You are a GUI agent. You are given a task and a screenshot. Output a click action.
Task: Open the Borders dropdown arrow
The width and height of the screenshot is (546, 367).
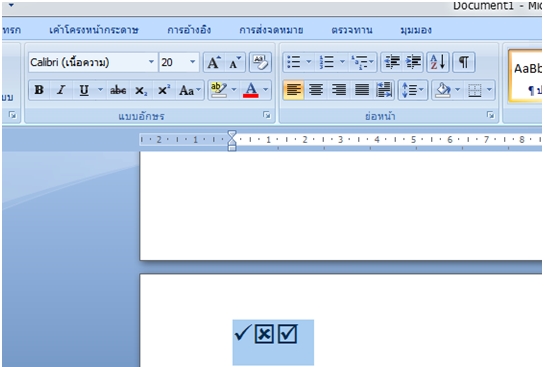(489, 90)
